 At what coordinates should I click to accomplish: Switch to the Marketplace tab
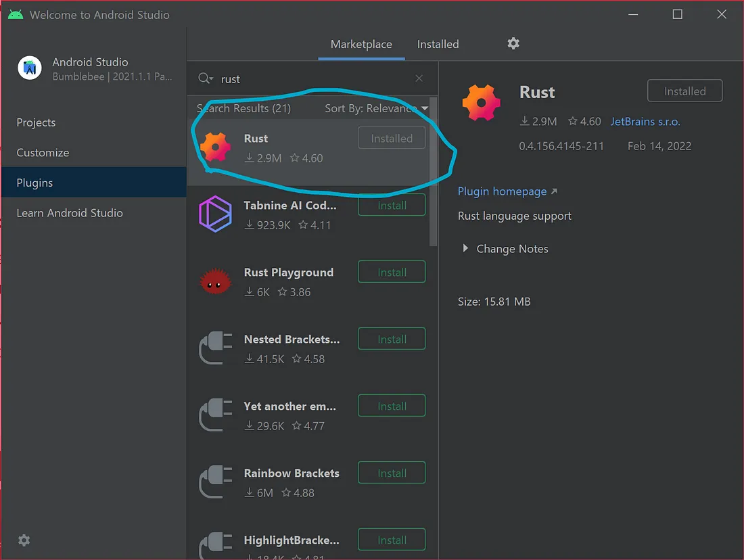pos(361,44)
